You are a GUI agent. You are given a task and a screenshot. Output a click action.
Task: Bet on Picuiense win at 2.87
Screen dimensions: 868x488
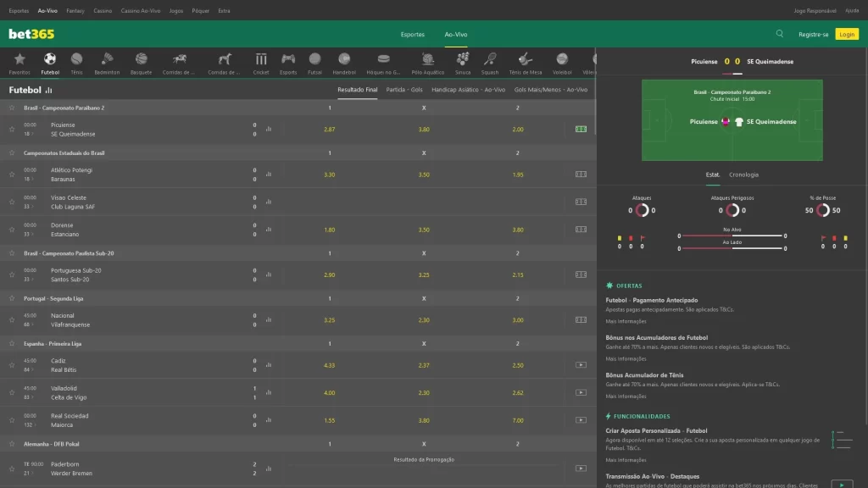[330, 130]
